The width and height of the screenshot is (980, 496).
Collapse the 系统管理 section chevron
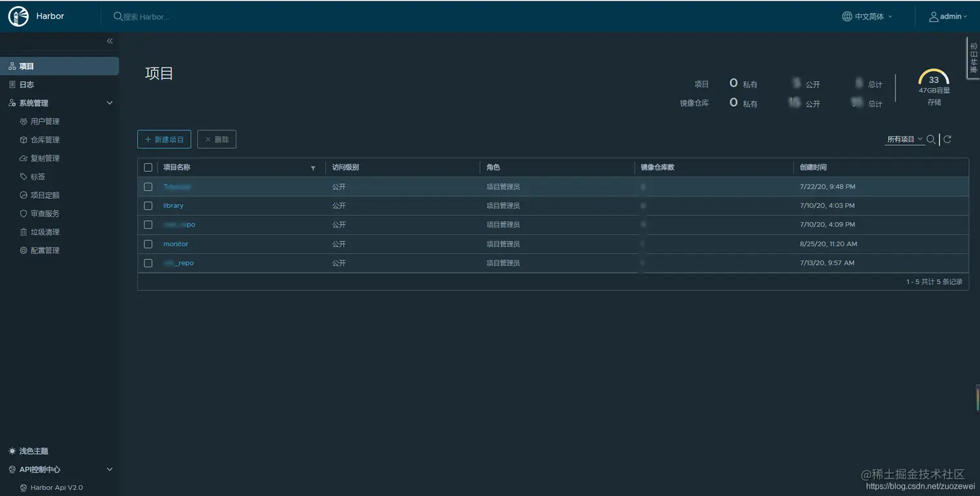[x=110, y=103]
